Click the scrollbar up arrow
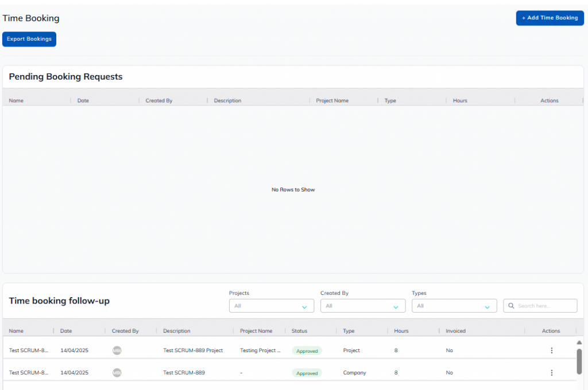The height and width of the screenshot is (390, 588). [579, 342]
